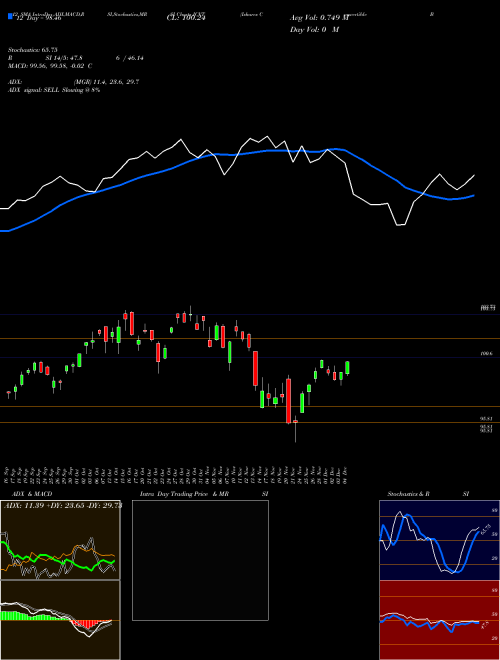This screenshot has width=500, height=660.
Task: Click the 'CL: 100.24' closing price label
Action: (186, 18)
